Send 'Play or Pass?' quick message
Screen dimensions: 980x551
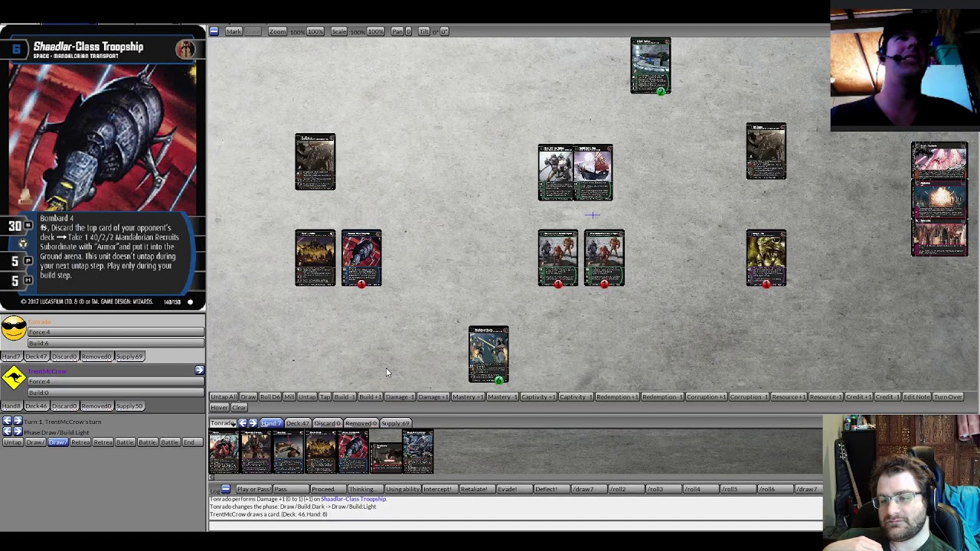(254, 489)
